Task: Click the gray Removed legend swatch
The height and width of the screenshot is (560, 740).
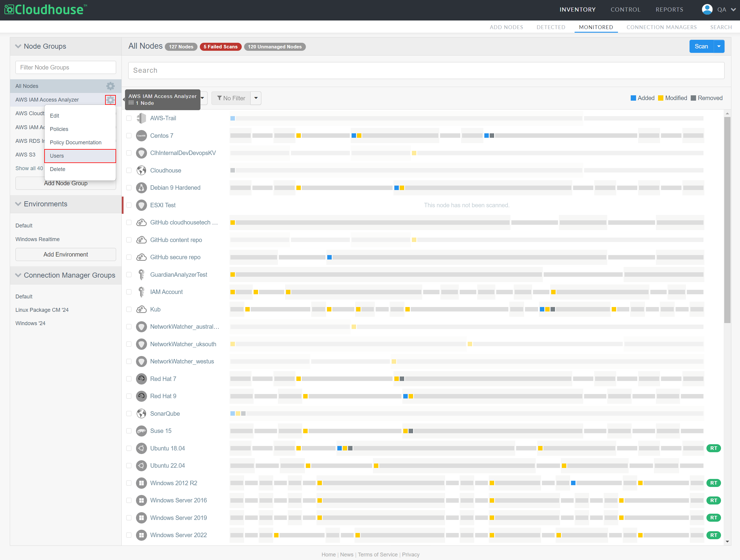Action: tap(693, 98)
